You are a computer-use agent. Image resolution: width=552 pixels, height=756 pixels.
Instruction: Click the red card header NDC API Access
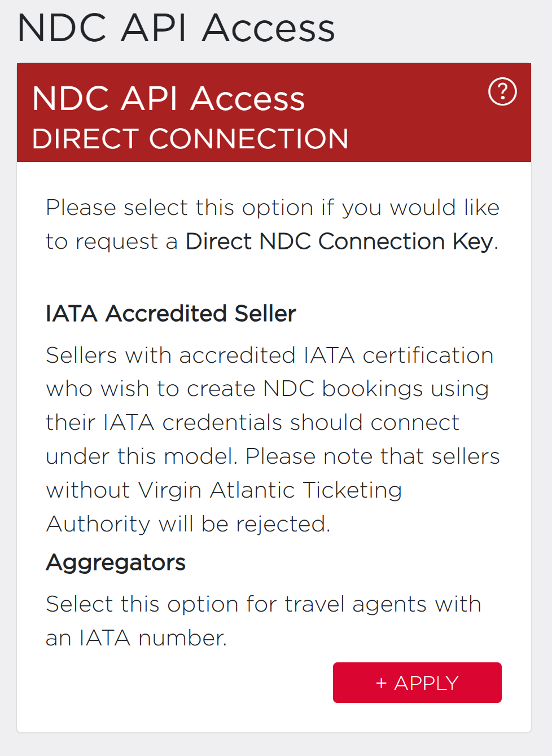(x=168, y=99)
